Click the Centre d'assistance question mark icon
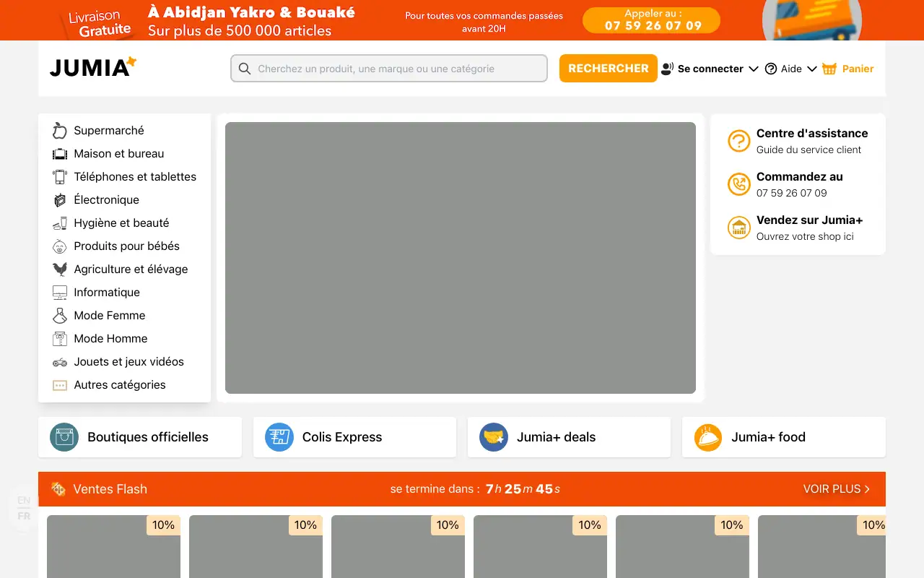This screenshot has height=578, width=924. (738, 141)
